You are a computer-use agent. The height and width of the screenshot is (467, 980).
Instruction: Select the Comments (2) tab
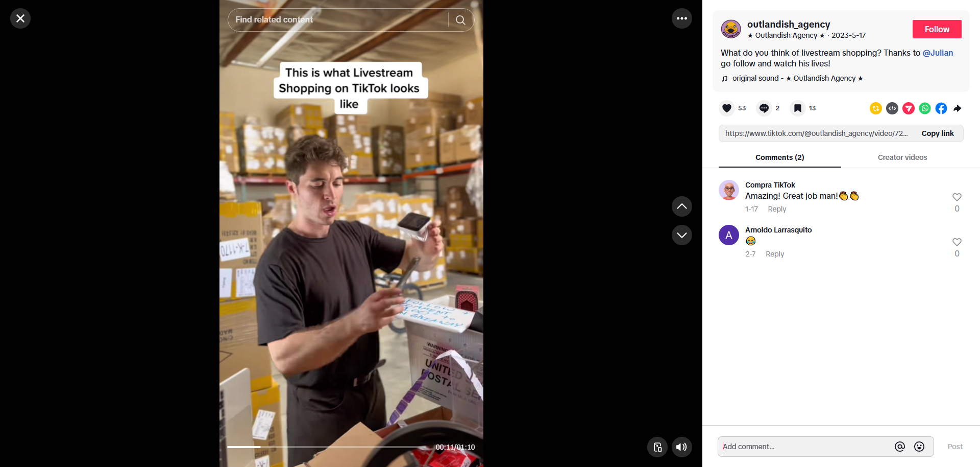[x=780, y=157]
